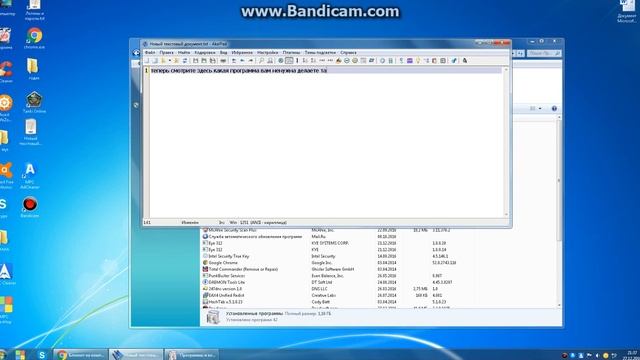This screenshot has width=640, height=360.
Task: Open the Файл menu in AkelPad
Action: tap(150, 53)
